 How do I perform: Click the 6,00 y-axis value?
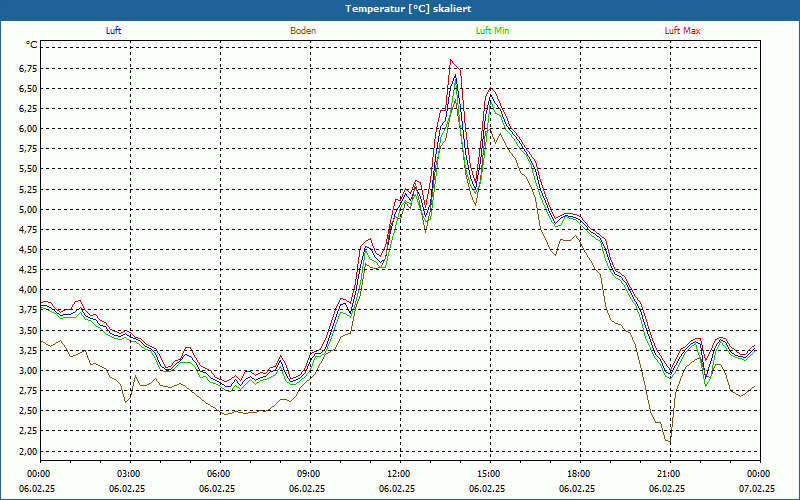(29, 129)
